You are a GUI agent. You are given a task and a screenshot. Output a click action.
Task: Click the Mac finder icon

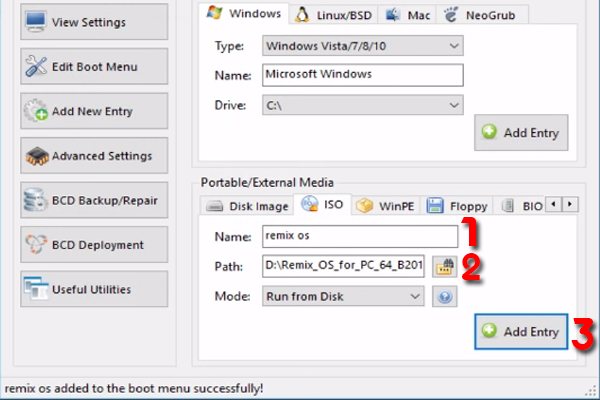[x=393, y=15]
